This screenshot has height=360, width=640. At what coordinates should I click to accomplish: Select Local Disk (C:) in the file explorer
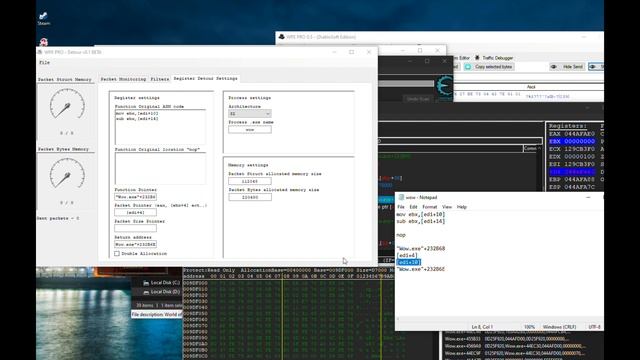coord(161,282)
